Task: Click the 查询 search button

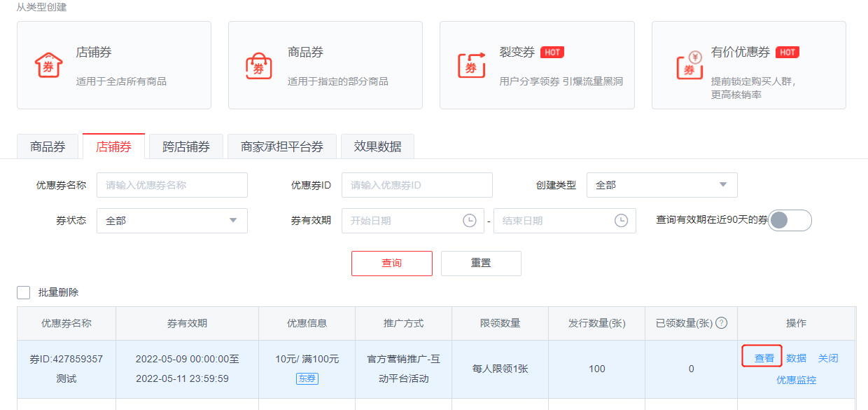Action: [391, 264]
